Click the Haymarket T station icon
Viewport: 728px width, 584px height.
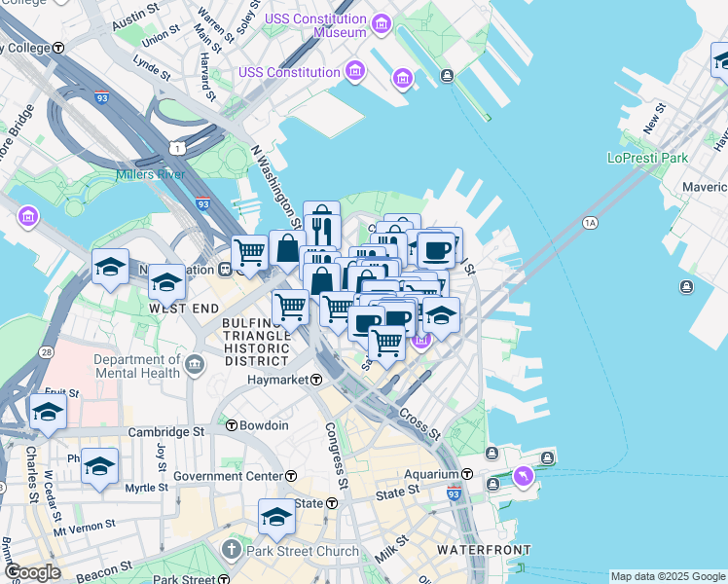tap(316, 380)
